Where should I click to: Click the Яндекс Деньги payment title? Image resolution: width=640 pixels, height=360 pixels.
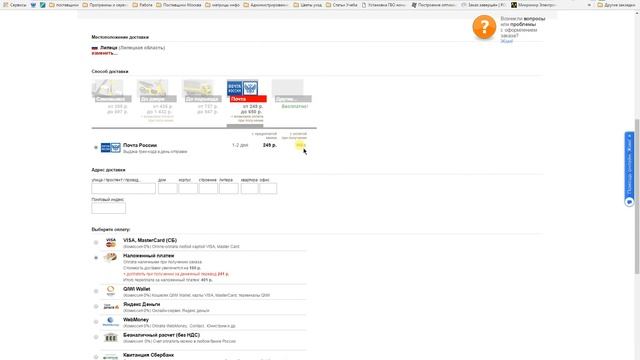point(142,304)
